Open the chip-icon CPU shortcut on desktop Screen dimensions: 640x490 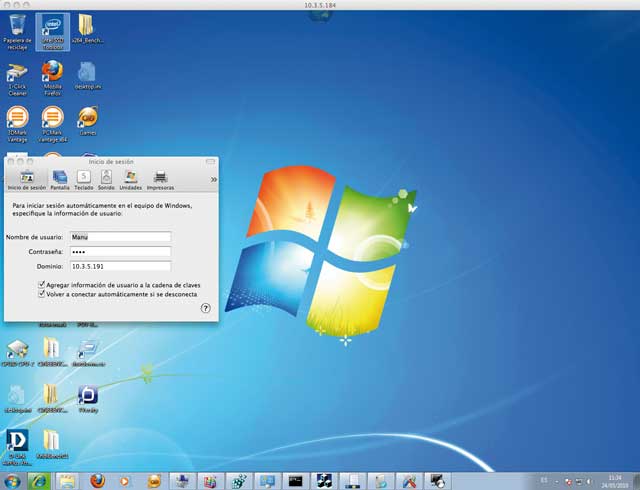click(x=17, y=353)
